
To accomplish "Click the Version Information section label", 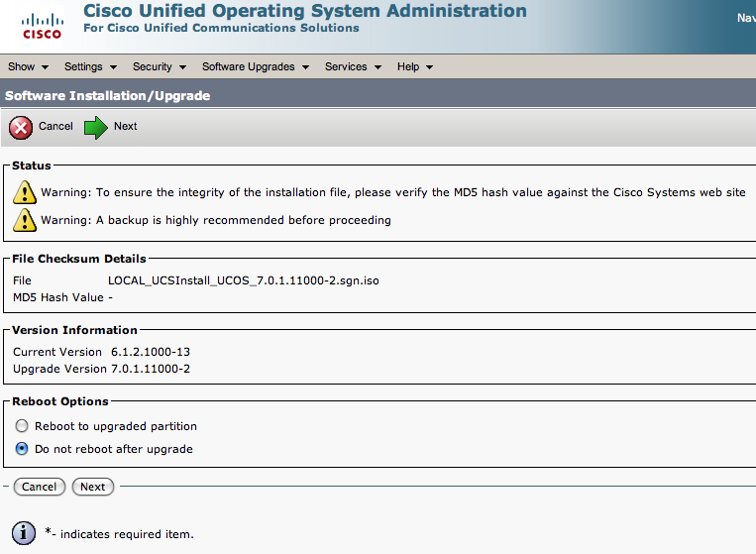I will [x=74, y=330].
